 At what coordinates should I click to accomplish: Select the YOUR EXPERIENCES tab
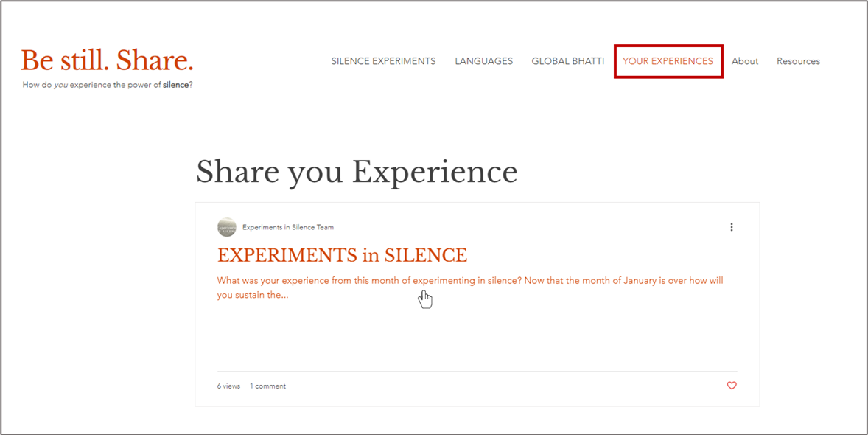(x=668, y=61)
